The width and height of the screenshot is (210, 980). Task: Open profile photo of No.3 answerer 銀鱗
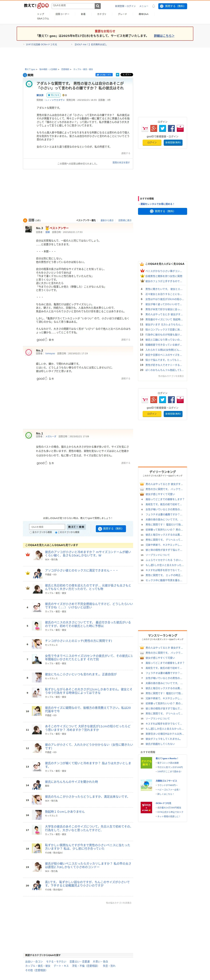click(29, 229)
